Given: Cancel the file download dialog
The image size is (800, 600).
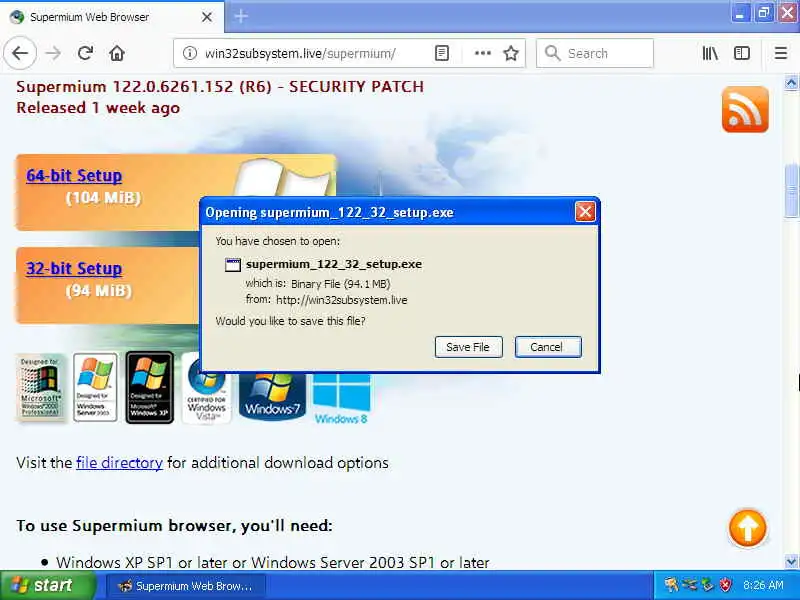Looking at the screenshot, I should pyautogui.click(x=547, y=347).
